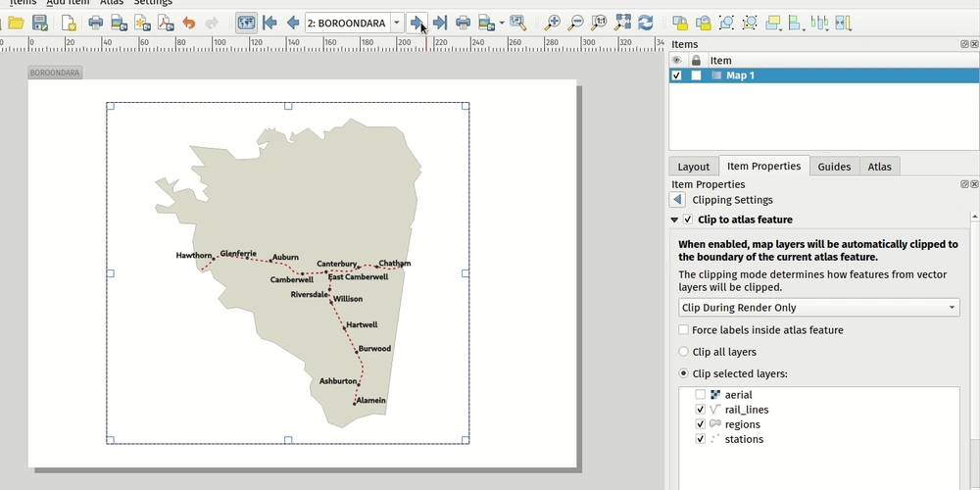Jump to last atlas feature
This screenshot has height=490, width=980.
pos(440,24)
